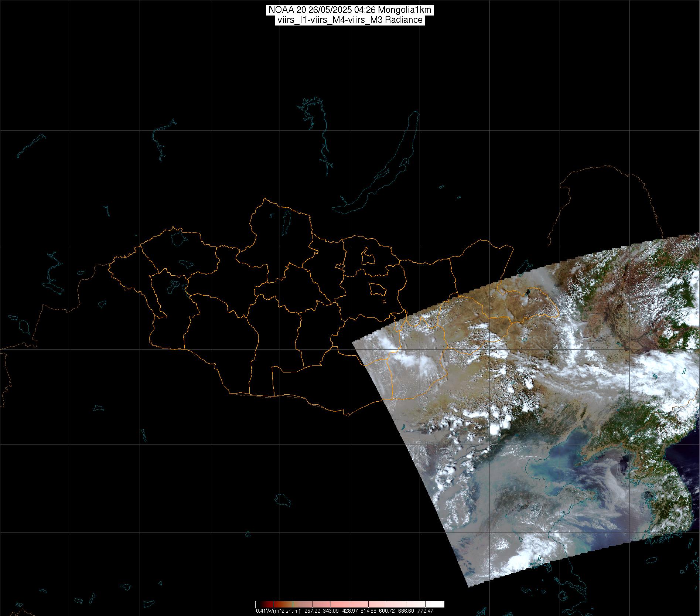Image resolution: width=700 pixels, height=616 pixels.
Task: Click the turquoise Bohai Sea water
Action: point(547,469)
